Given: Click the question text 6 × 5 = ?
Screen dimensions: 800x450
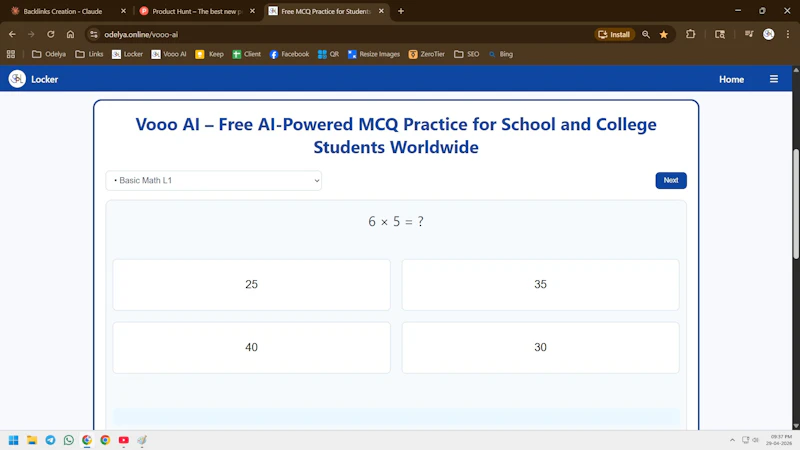Looking at the screenshot, I should [396, 221].
